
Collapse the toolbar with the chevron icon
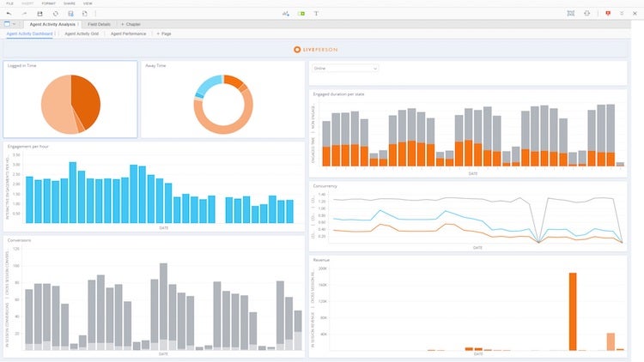point(622,14)
